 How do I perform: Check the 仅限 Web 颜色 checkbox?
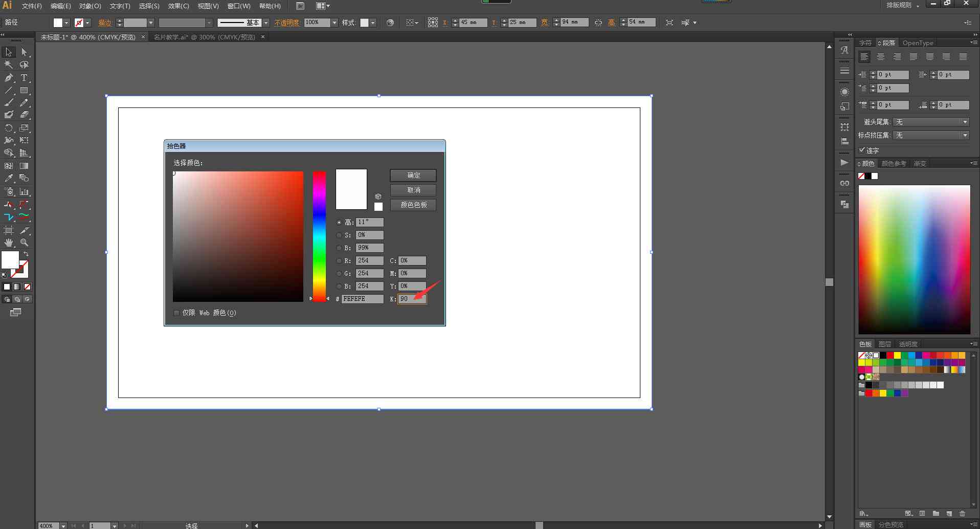point(176,313)
